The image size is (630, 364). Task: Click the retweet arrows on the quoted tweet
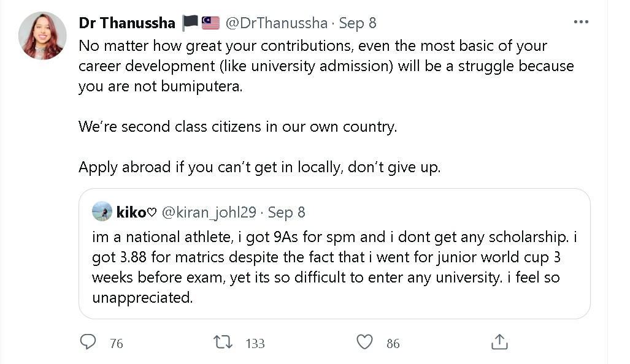tap(223, 343)
